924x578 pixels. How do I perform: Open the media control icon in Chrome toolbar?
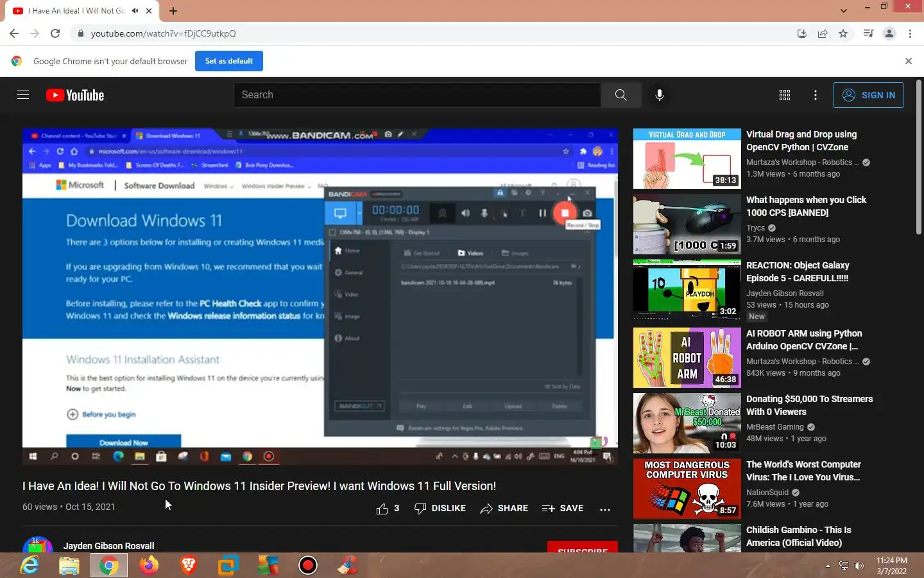(868, 33)
